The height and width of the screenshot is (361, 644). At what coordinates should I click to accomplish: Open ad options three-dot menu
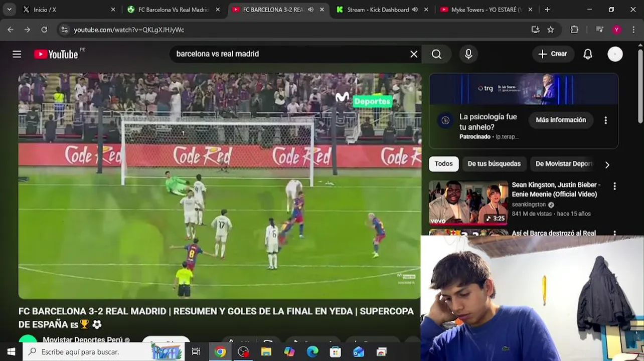point(605,120)
